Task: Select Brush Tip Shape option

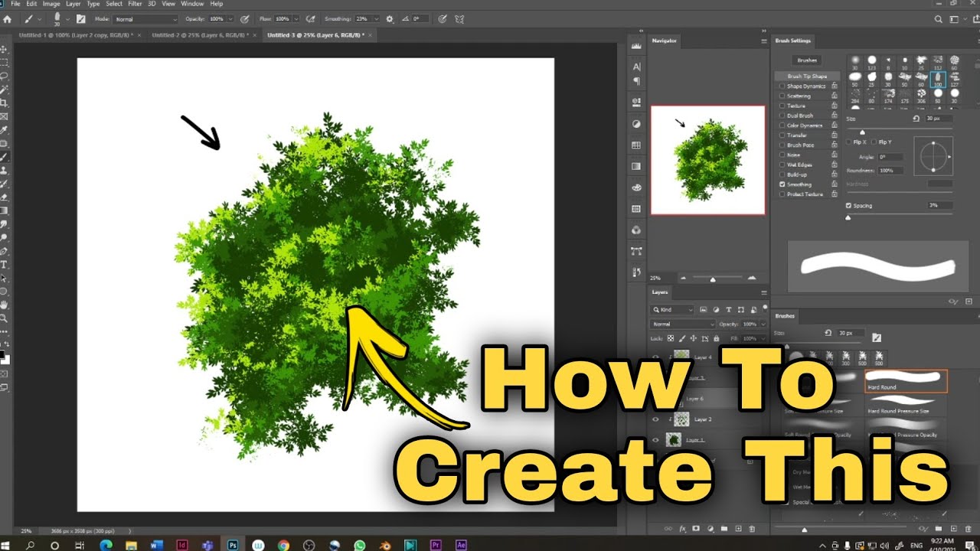Action: (807, 77)
